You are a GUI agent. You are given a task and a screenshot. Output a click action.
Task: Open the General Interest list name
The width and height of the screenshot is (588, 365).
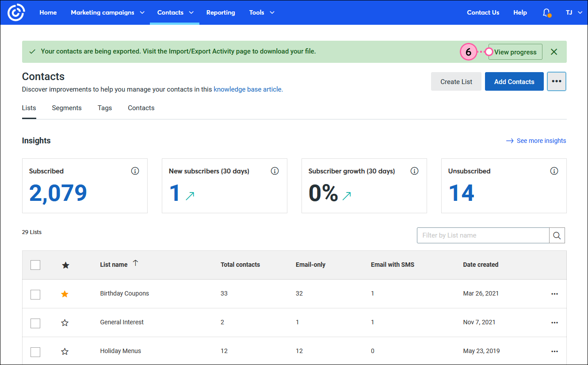click(122, 322)
